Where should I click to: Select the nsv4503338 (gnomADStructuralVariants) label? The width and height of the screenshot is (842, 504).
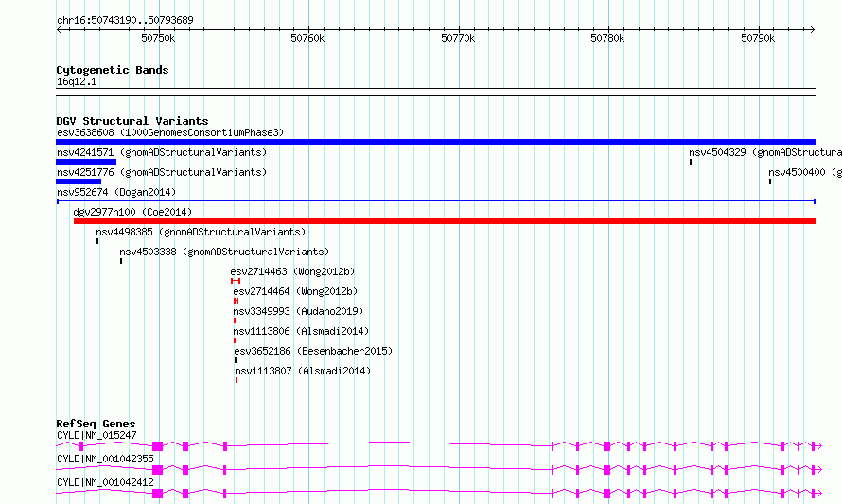[x=224, y=252]
